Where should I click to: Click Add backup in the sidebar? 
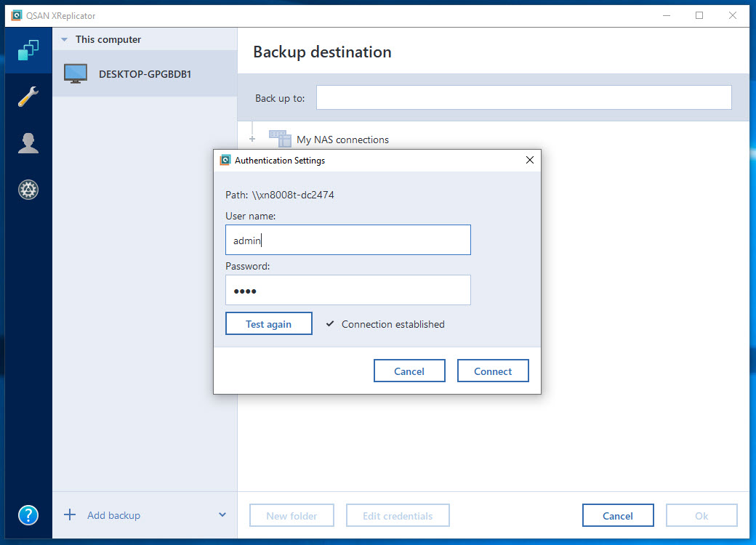pyautogui.click(x=114, y=515)
